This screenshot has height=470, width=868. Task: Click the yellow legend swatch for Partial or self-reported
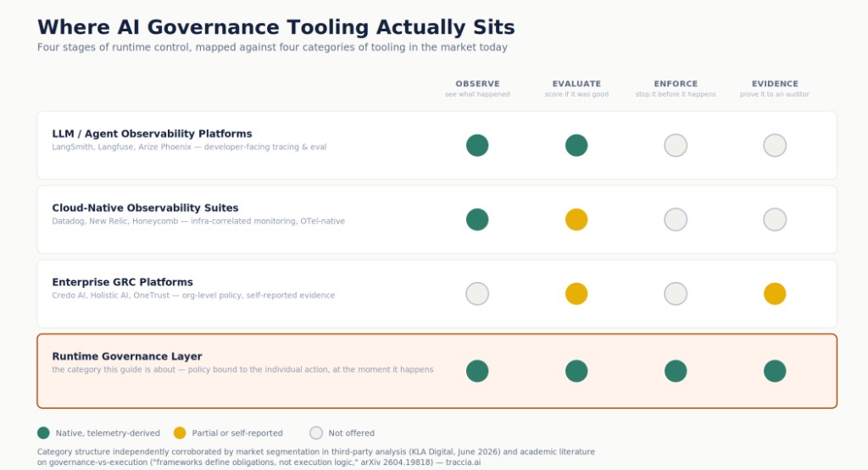[180, 433]
